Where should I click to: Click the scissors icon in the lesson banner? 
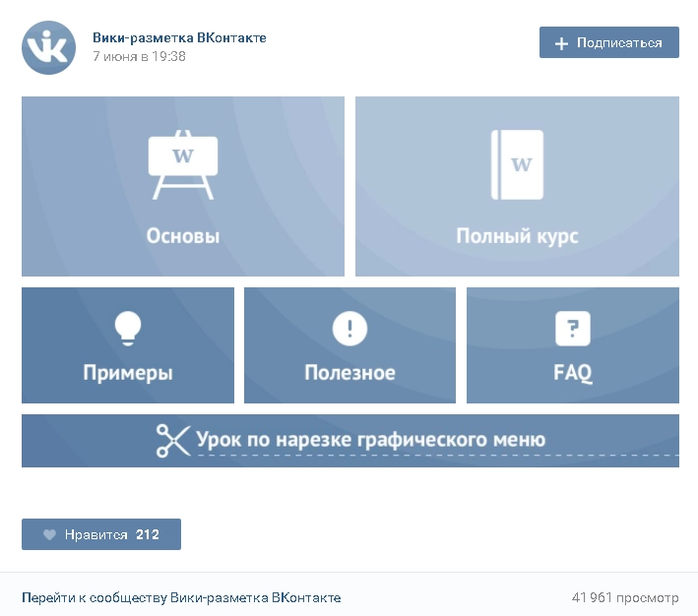(173, 441)
